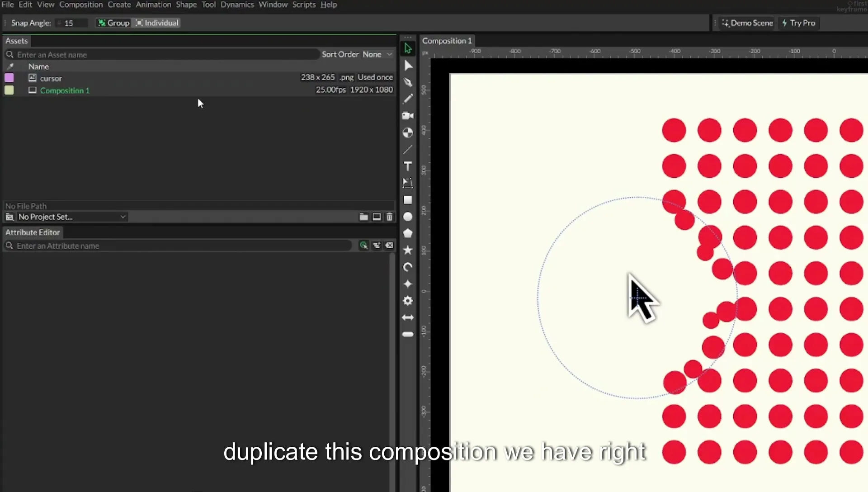Screen dimensions: 868x492
Task: Select the bounding-box transform tool
Action: [x=408, y=183]
